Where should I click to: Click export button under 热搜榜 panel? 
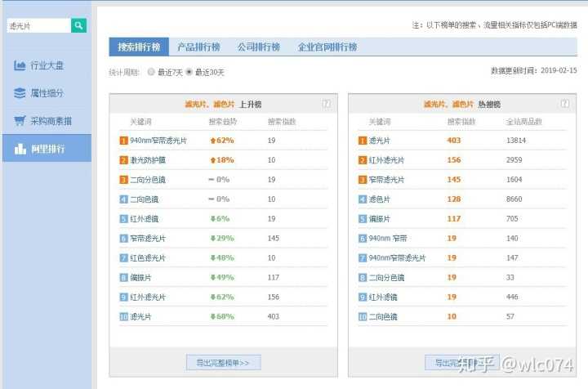click(462, 363)
